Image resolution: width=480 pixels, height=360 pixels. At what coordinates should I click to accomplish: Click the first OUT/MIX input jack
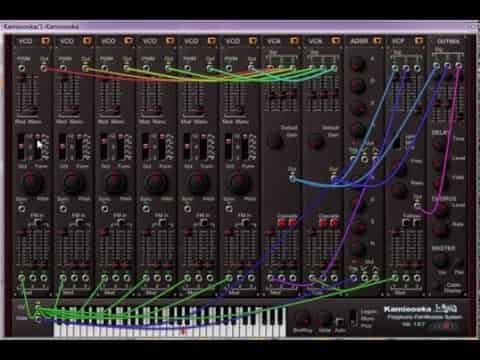pyautogui.click(x=436, y=66)
